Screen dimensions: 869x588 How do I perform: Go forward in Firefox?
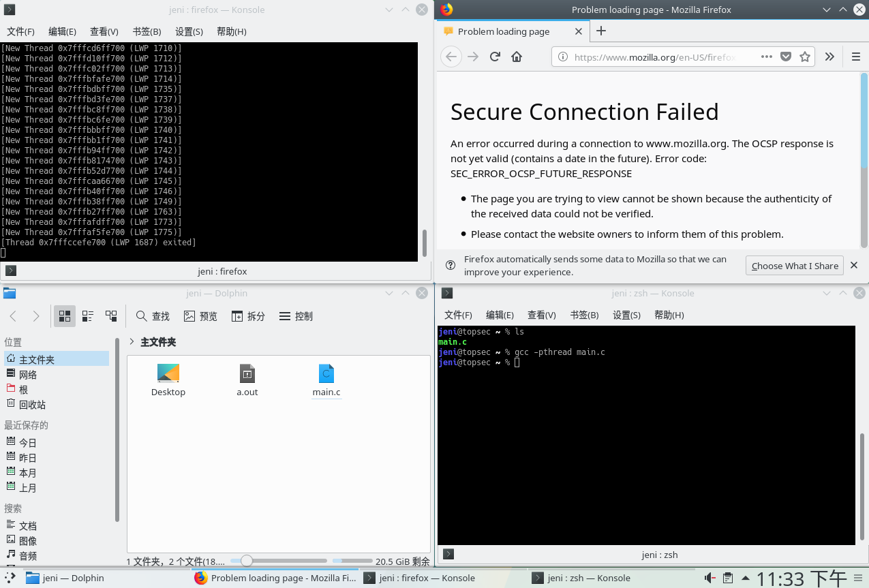[473, 57]
